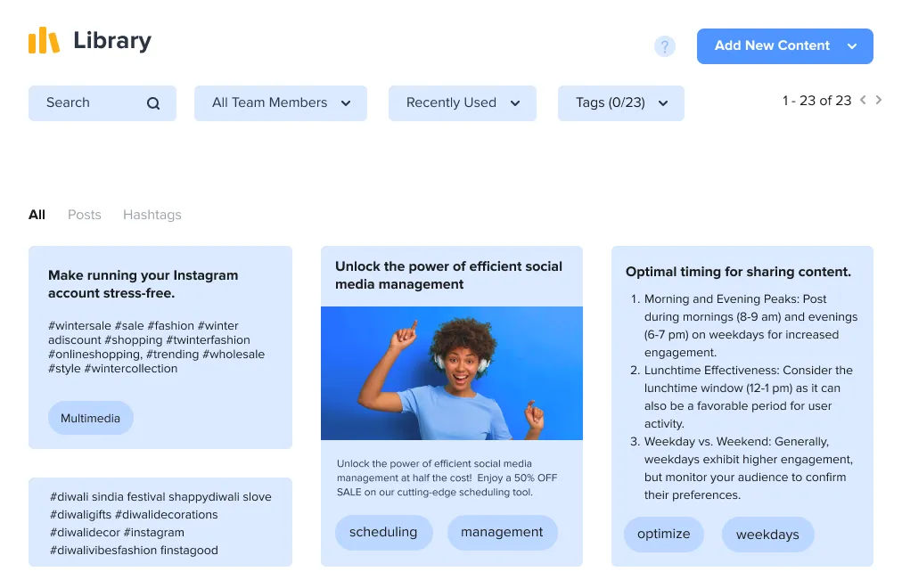Switch to the Hashtags tab

tap(152, 215)
